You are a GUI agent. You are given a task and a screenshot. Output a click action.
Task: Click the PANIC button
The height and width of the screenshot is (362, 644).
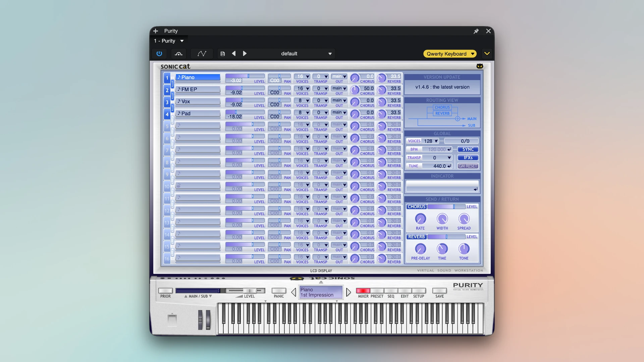[x=279, y=291]
